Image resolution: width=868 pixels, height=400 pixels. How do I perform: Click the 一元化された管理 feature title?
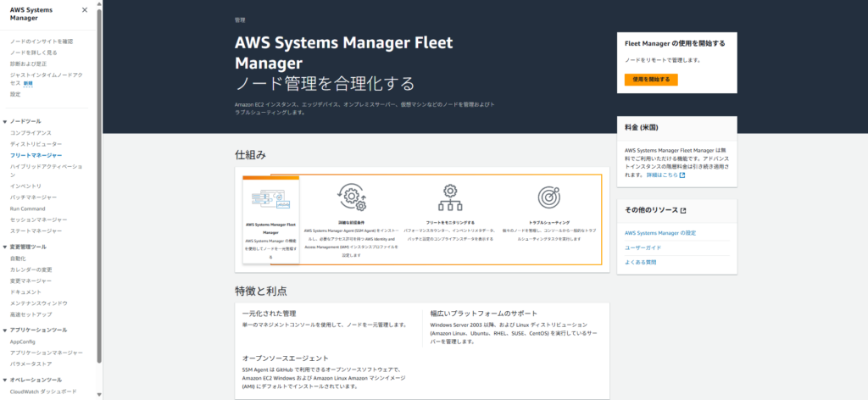(269, 314)
